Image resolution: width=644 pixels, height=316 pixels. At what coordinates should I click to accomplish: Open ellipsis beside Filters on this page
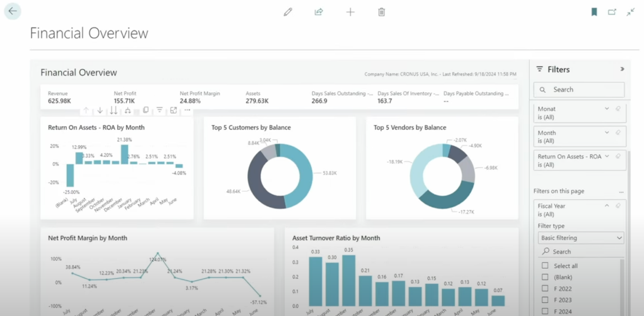tap(621, 192)
